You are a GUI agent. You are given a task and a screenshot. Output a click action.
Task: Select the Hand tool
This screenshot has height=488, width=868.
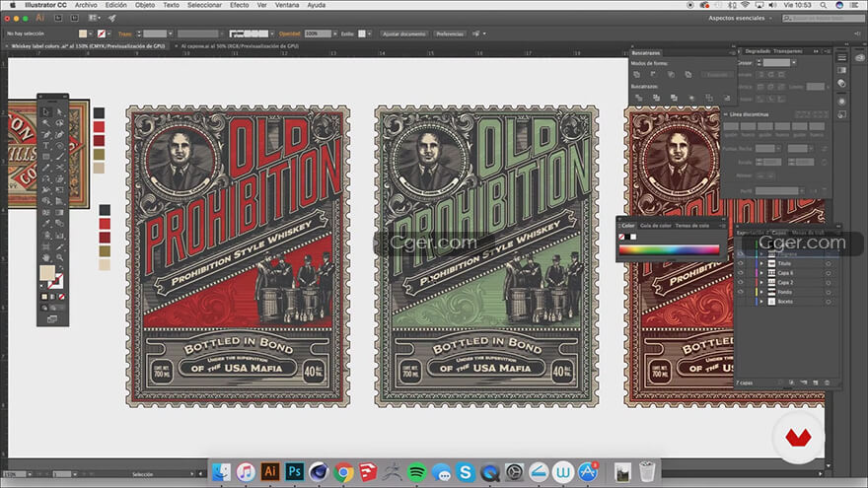pyautogui.click(x=46, y=257)
